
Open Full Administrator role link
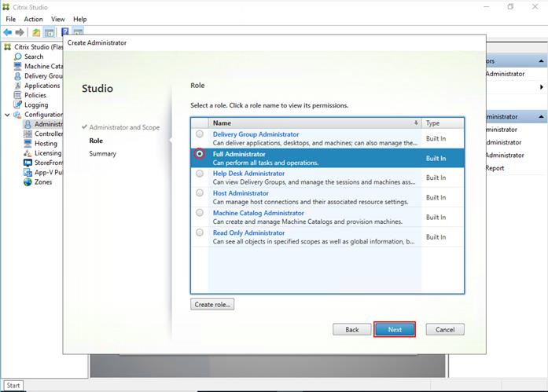(239, 154)
